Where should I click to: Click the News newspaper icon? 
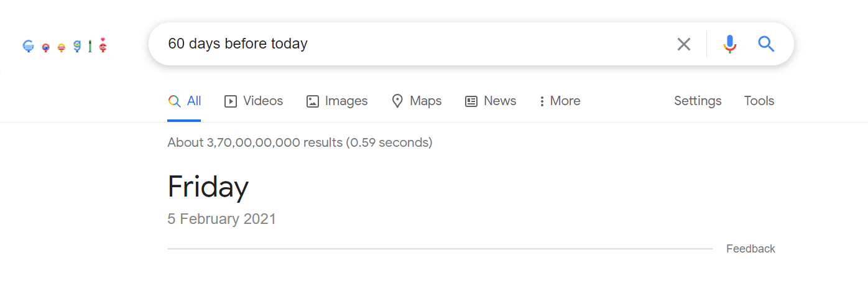(471, 101)
